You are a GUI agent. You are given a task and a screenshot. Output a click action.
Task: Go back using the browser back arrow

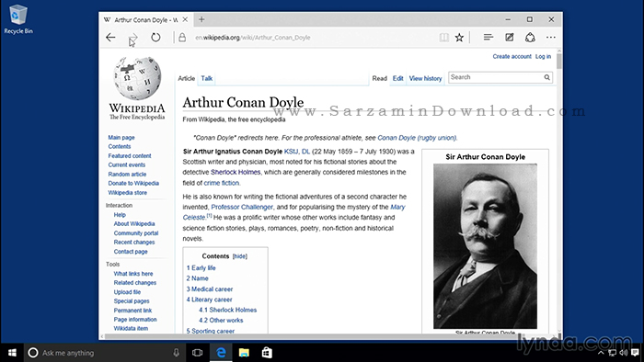tap(110, 38)
